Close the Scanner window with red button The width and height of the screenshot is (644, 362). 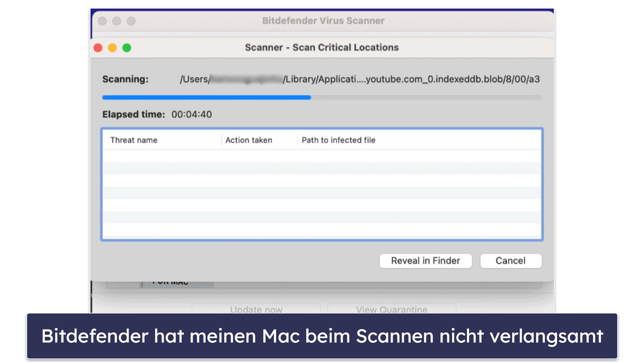point(98,48)
